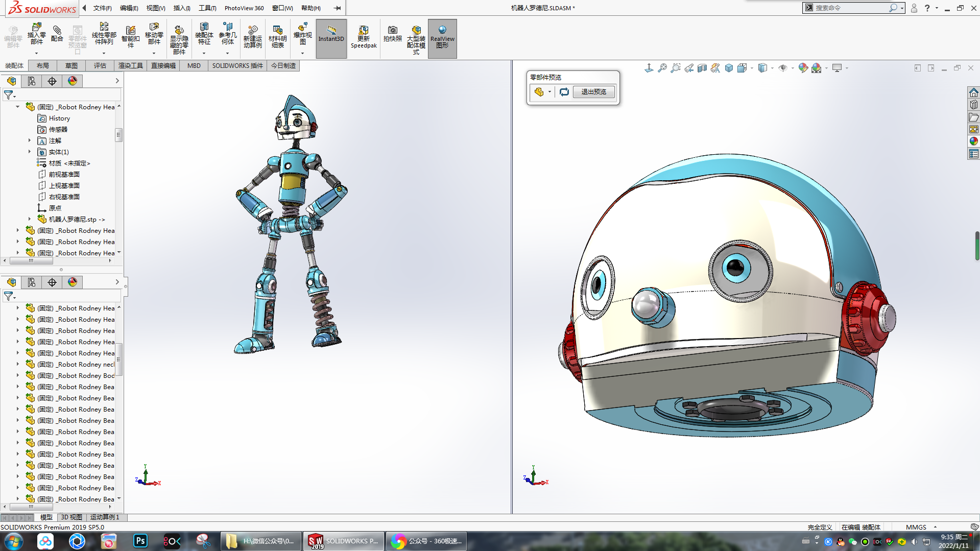Click collapse-left panel arrow in preview window
This screenshot has width=980, height=551.
coord(918,68)
